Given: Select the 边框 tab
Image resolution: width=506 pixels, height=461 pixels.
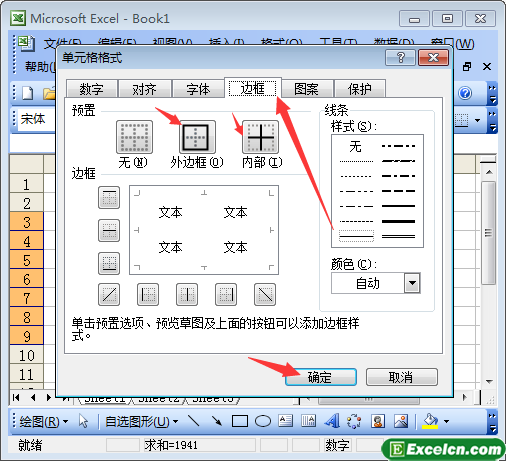Looking at the screenshot, I should click(253, 88).
